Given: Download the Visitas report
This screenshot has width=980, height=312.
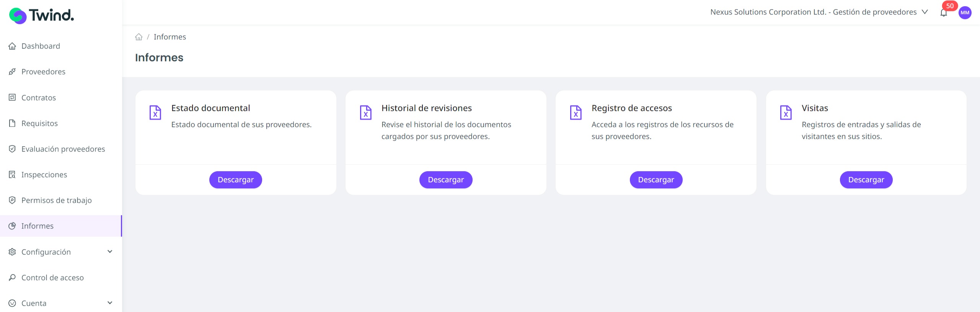Looking at the screenshot, I should (x=866, y=180).
